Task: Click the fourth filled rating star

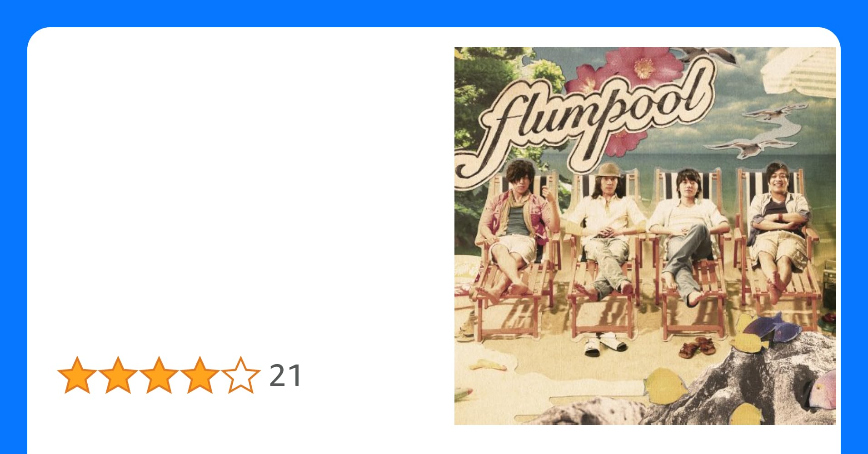Action: (x=200, y=375)
